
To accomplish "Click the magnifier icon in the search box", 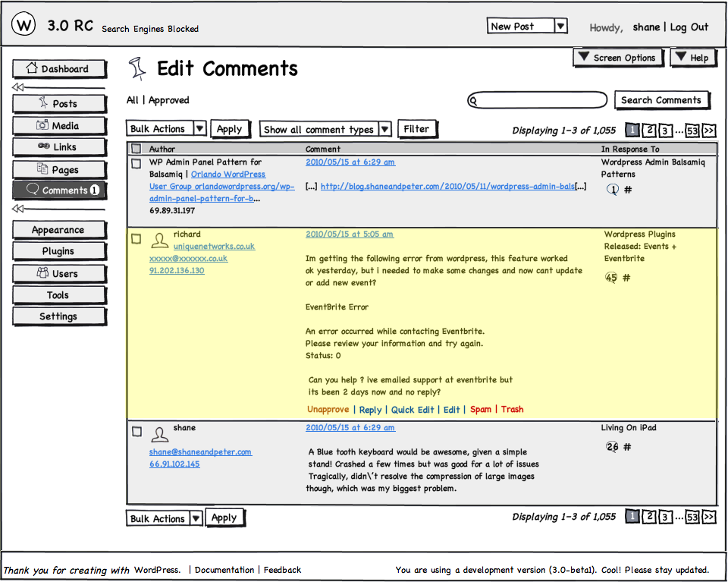I will pyautogui.click(x=473, y=100).
